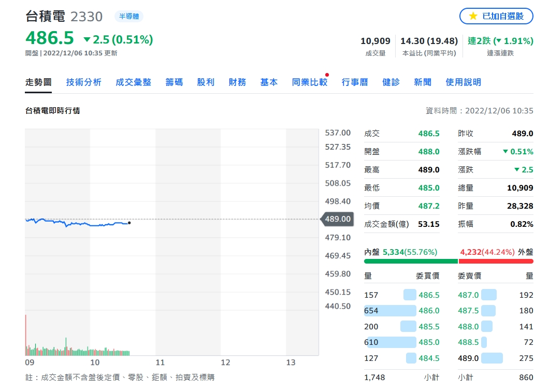The height and width of the screenshot is (392, 549).
Task: Click the tall red opening volume bar
Action: point(25,335)
